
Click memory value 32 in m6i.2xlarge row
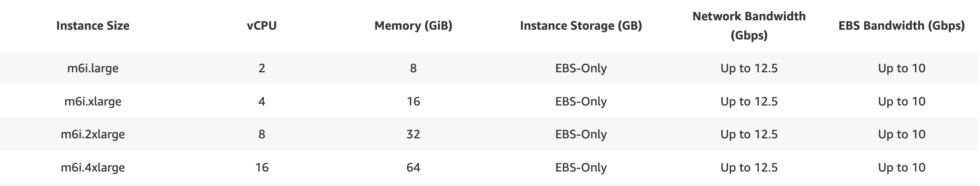413,134
